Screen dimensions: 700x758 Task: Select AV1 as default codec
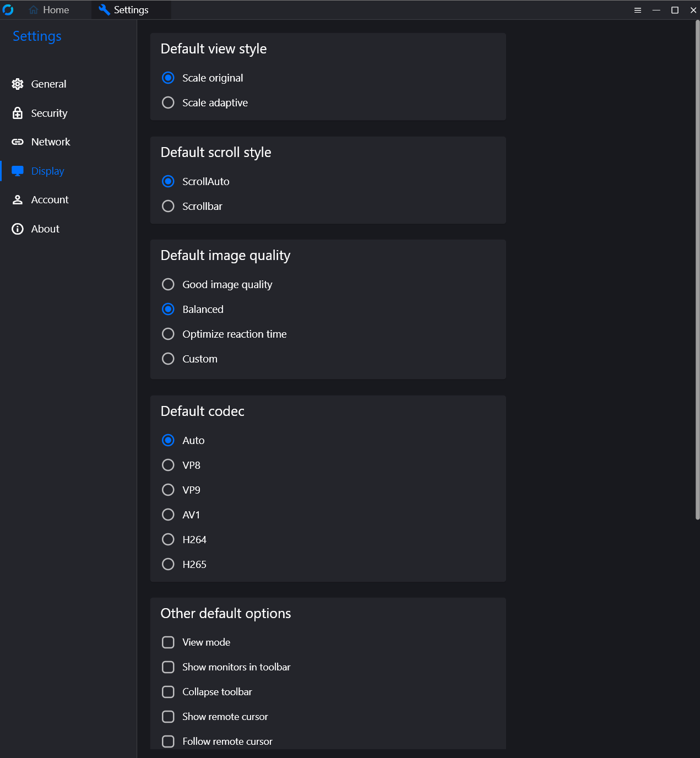tap(168, 515)
